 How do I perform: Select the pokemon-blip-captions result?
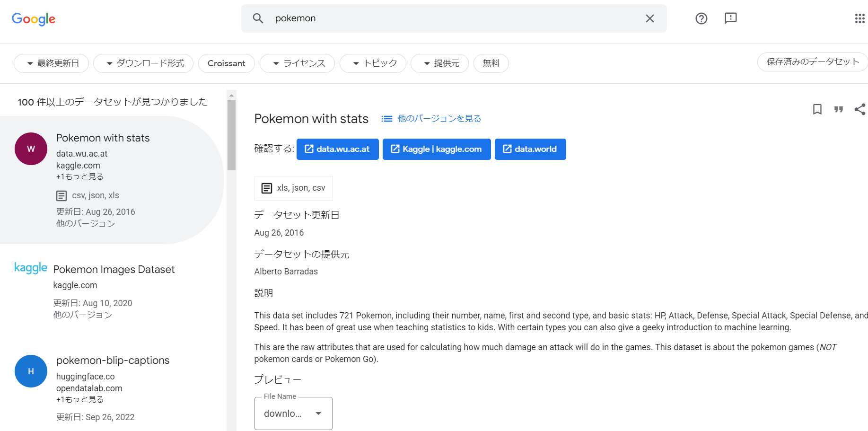[x=113, y=361]
